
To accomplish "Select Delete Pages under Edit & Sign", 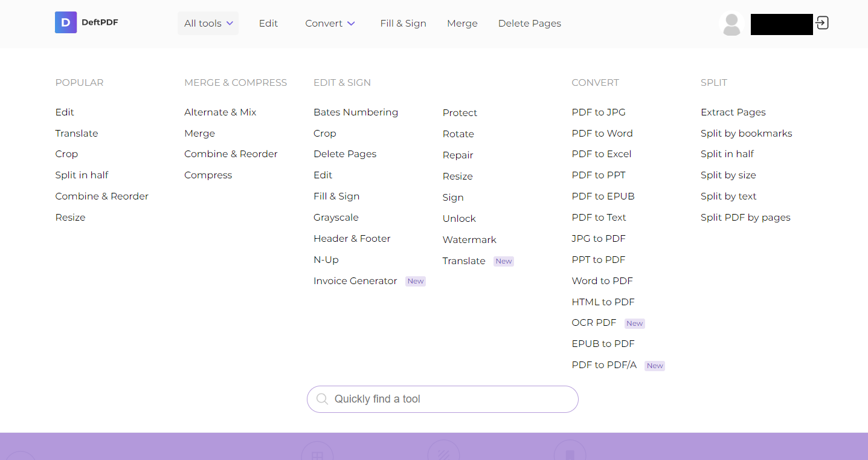I will [x=345, y=154].
